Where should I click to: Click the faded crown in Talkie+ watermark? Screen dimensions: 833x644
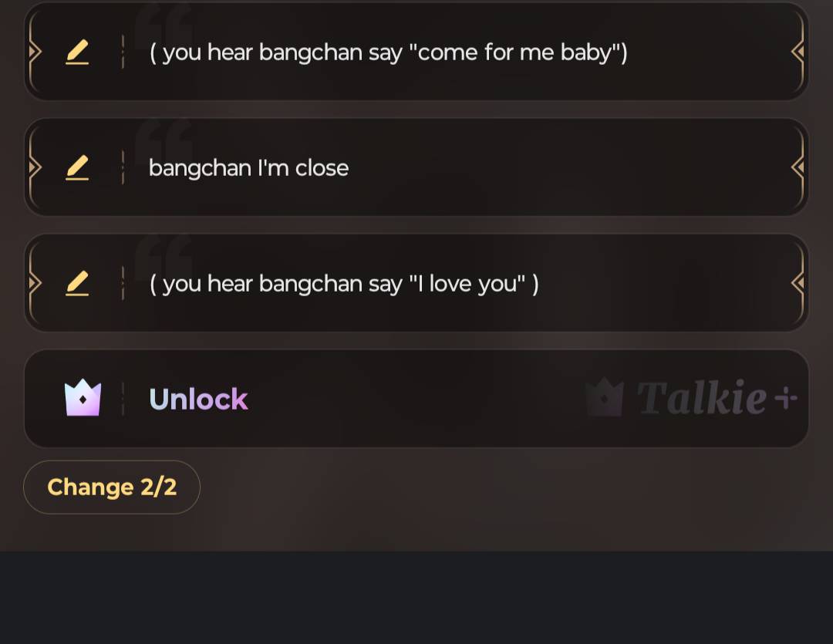(x=604, y=397)
